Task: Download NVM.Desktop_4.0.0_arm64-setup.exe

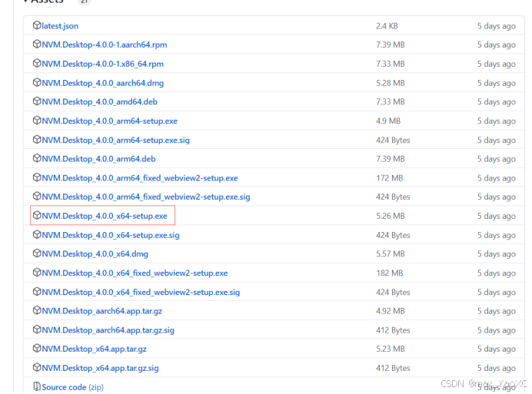Action: coord(110,121)
